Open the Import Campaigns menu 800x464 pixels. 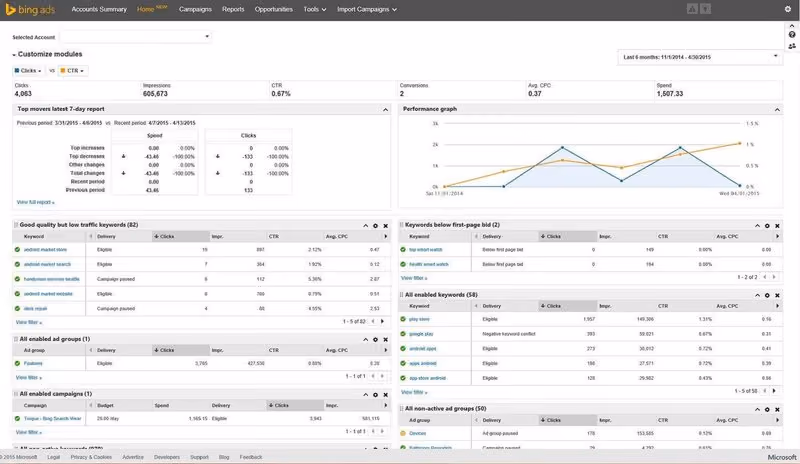367,9
